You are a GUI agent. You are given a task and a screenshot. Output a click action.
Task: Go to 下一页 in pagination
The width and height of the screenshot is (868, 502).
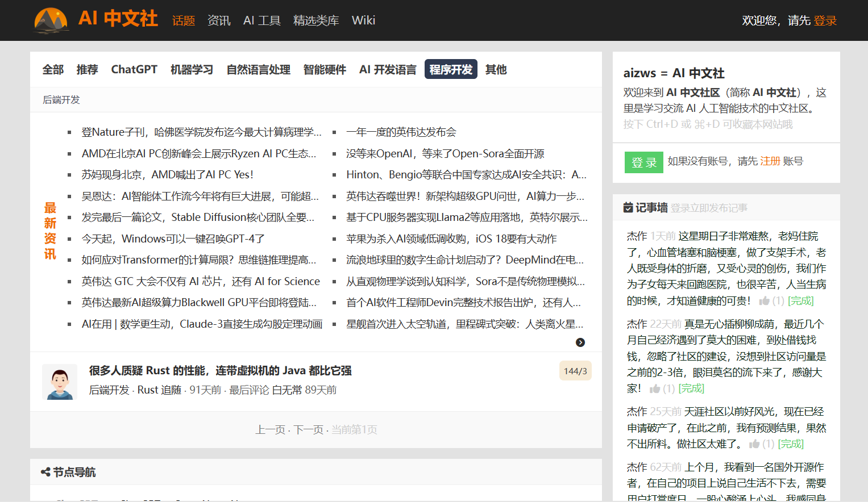coord(308,430)
